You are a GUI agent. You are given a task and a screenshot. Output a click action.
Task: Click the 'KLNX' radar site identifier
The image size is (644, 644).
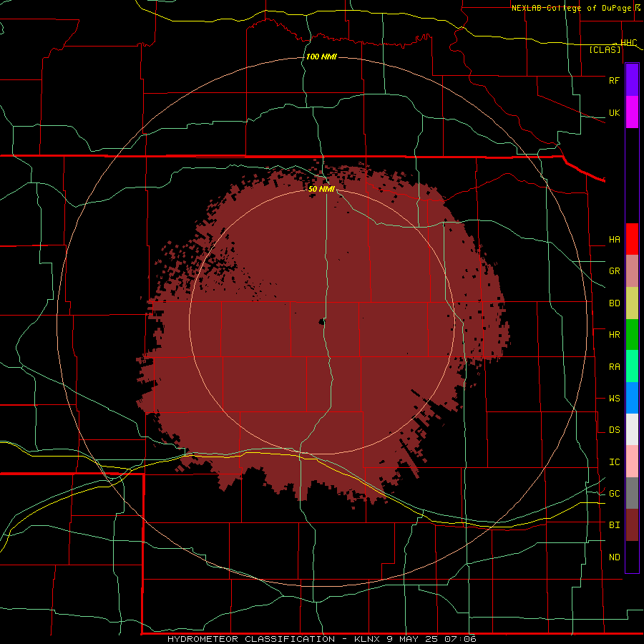pos(367,639)
